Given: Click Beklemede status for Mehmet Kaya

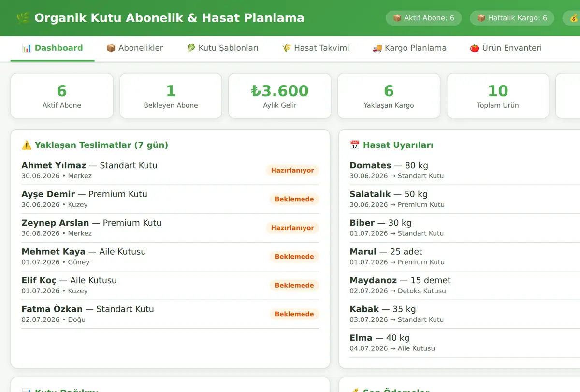Looking at the screenshot, I should pyautogui.click(x=294, y=257).
